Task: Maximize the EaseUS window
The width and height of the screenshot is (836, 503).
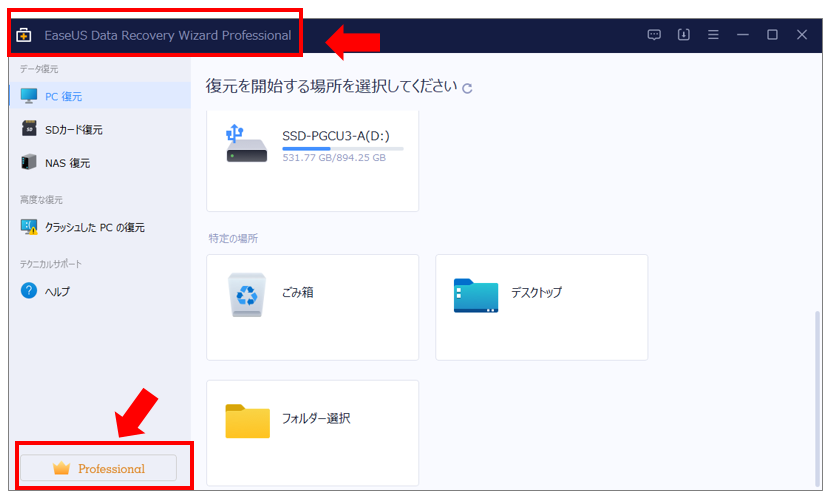Action: [x=772, y=35]
